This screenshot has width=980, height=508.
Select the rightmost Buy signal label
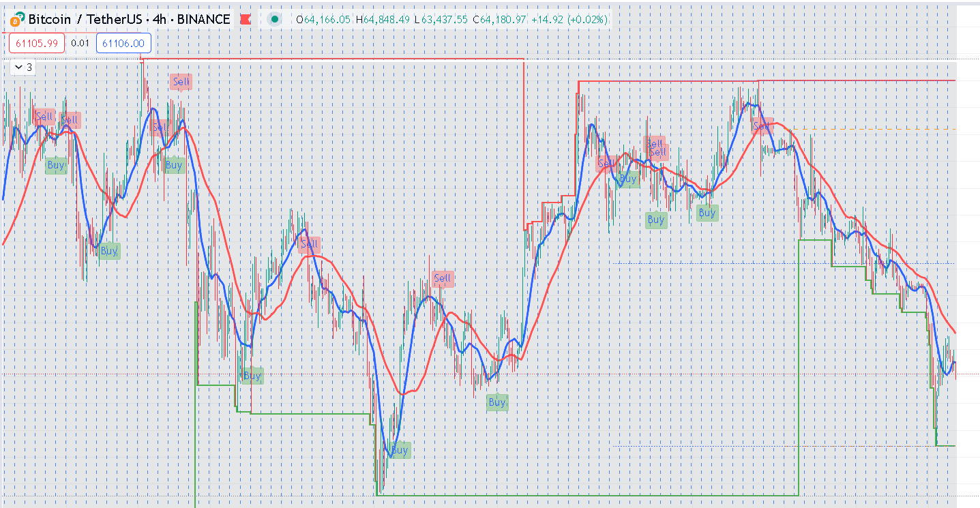tap(707, 213)
